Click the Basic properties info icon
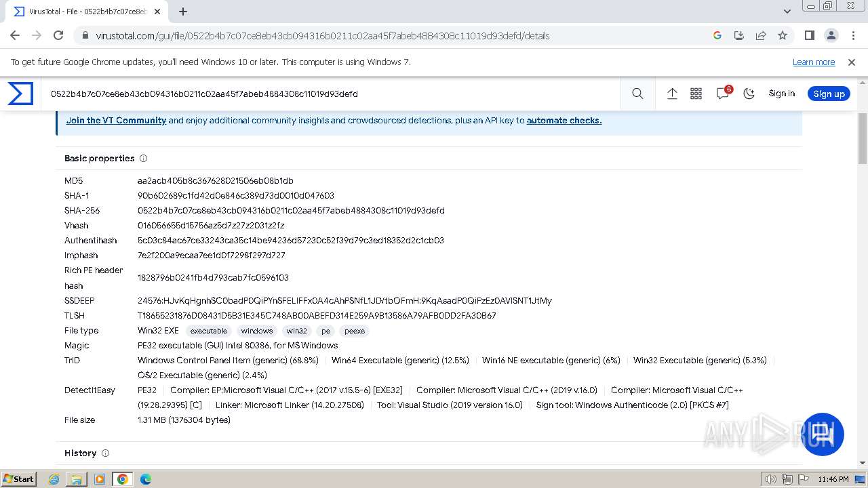 point(143,158)
